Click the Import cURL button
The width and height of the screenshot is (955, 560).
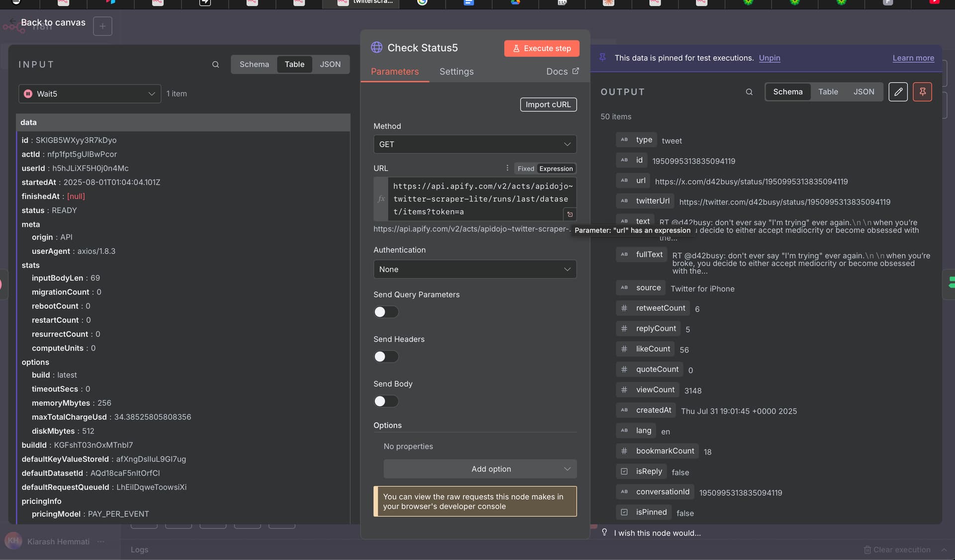click(x=548, y=104)
